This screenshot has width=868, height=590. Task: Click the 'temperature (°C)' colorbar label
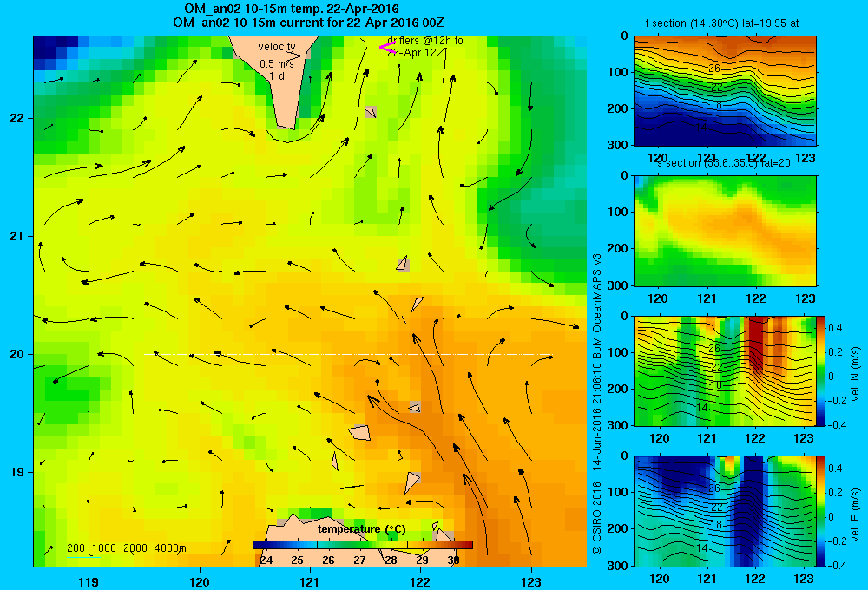361,529
